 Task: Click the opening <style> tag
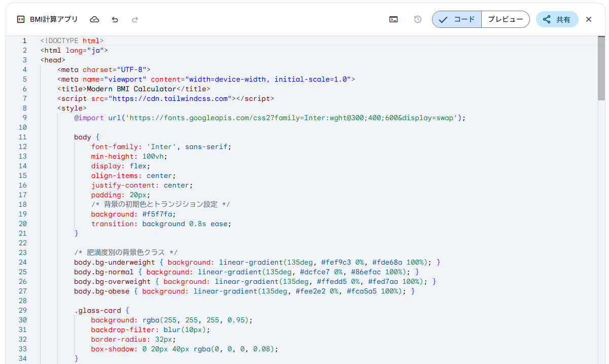(72, 108)
